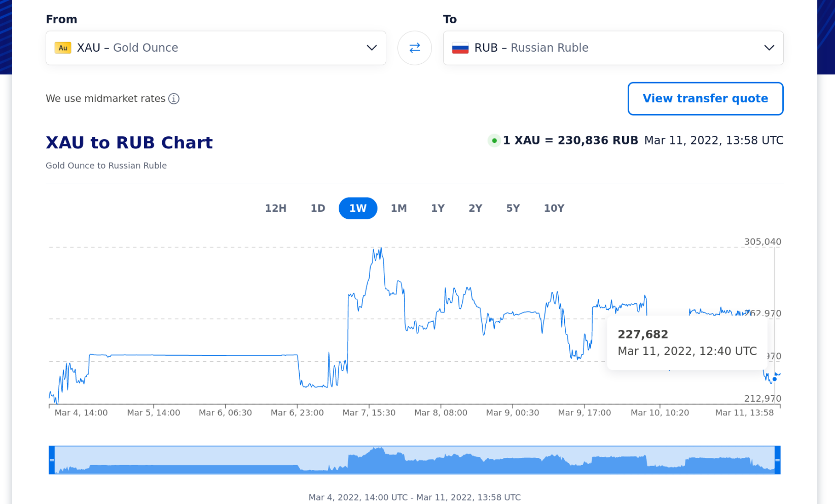Click the chart peak near Mar 7
835x504 pixels.
380,248
